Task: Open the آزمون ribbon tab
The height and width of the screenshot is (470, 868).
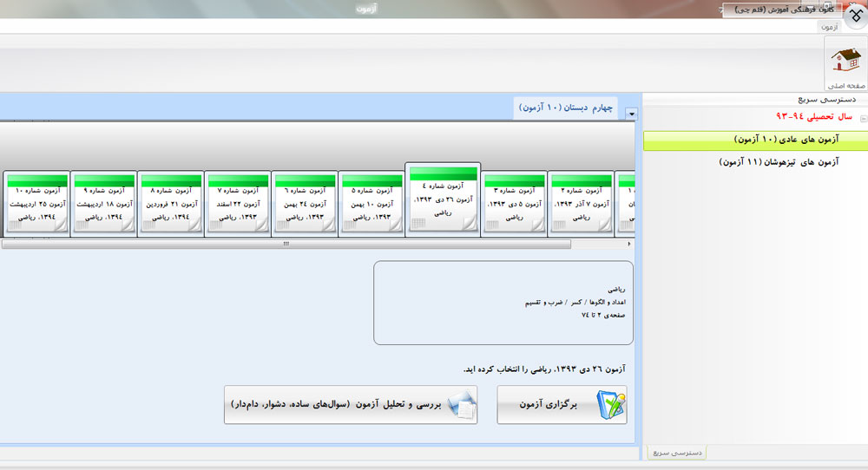Action: pyautogui.click(x=829, y=27)
